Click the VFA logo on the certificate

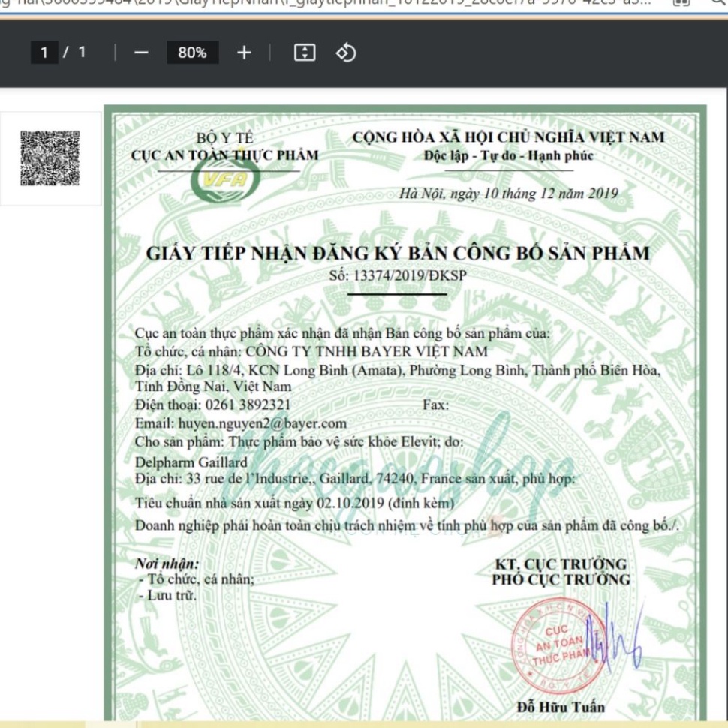(x=224, y=179)
